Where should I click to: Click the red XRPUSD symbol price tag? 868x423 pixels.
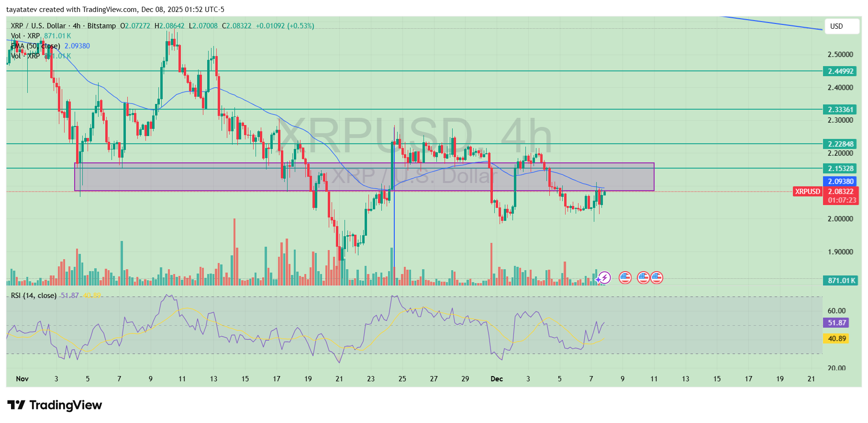point(807,192)
